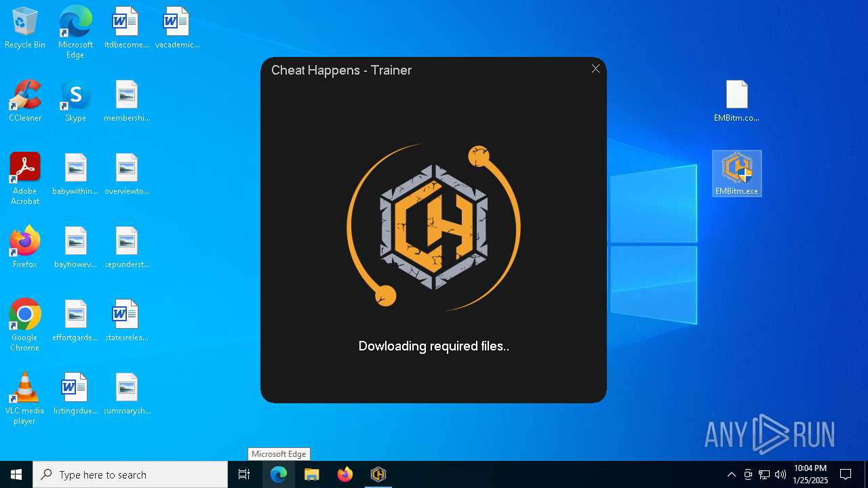The height and width of the screenshot is (488, 868).
Task: Select the VLC media player shortcut
Action: [25, 399]
